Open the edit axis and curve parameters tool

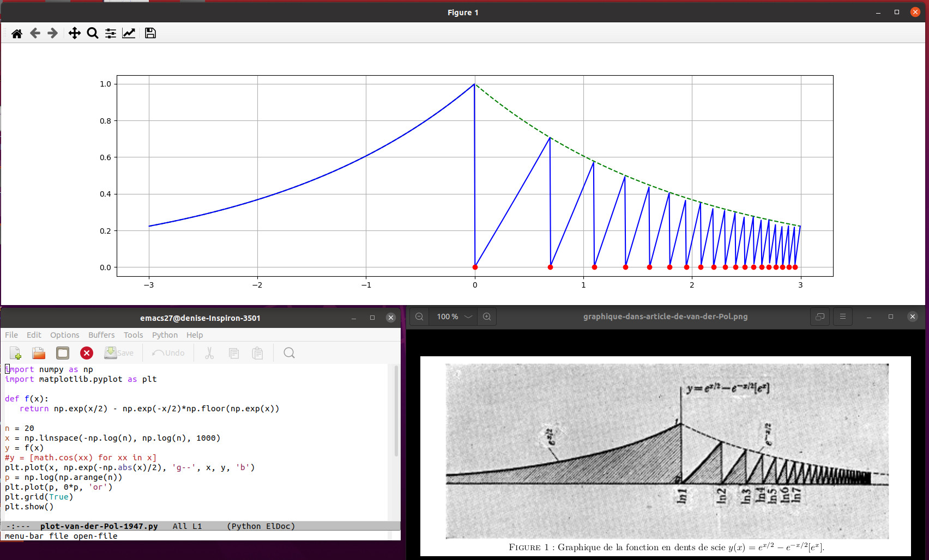point(129,34)
